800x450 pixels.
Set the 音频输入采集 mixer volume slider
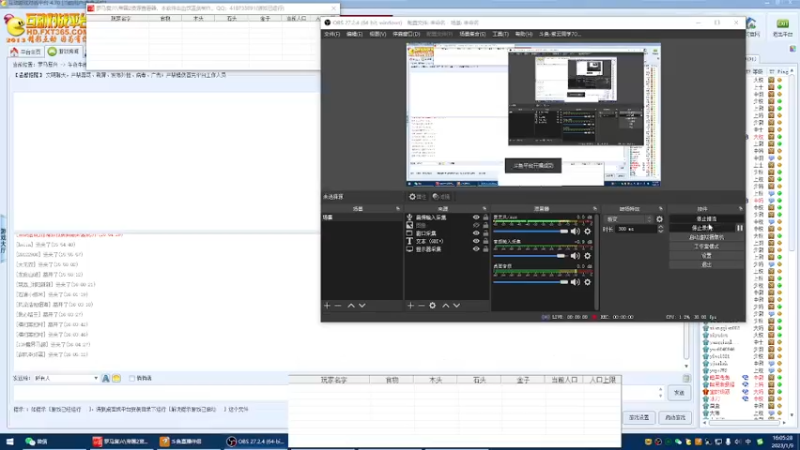(x=531, y=256)
